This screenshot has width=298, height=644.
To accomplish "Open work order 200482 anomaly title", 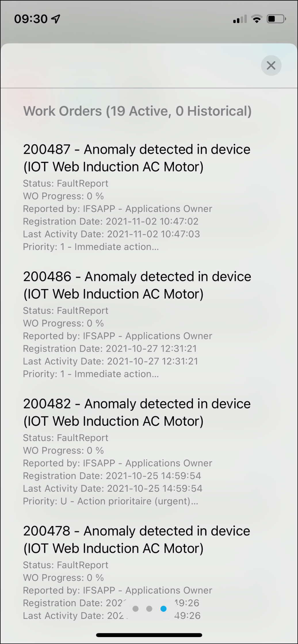I will point(137,412).
